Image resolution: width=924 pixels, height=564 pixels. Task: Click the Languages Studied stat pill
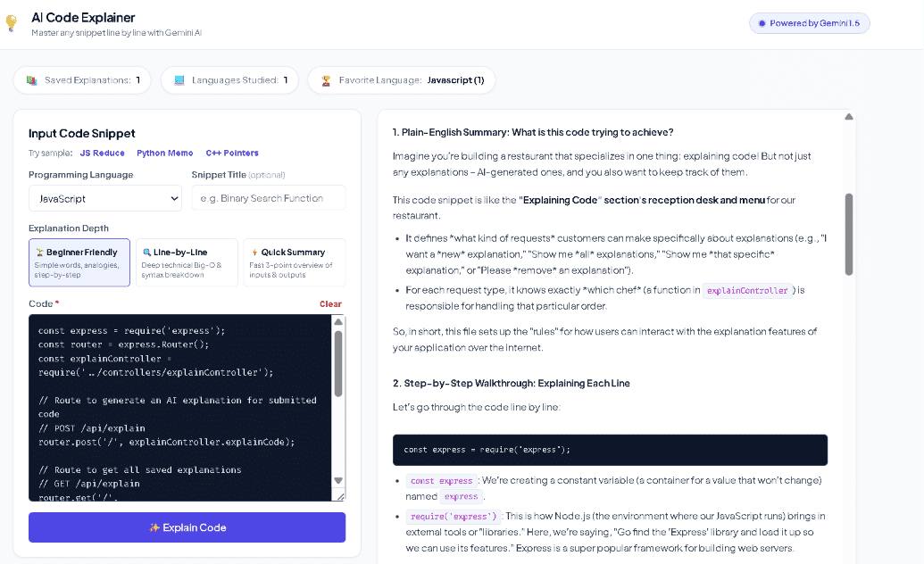[x=229, y=80]
